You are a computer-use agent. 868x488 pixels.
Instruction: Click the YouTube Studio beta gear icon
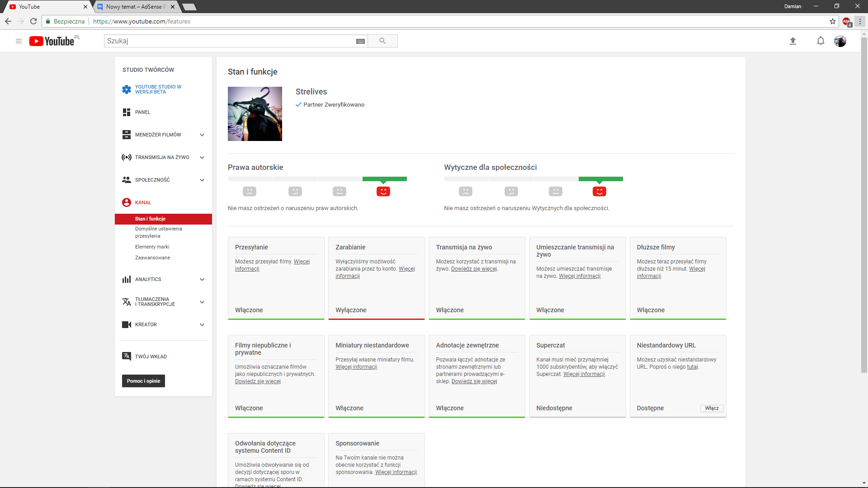[x=127, y=89]
